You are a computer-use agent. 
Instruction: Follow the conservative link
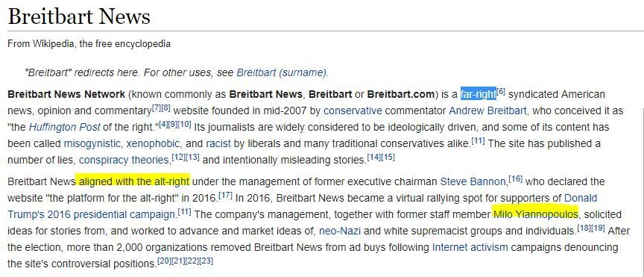[x=353, y=111]
